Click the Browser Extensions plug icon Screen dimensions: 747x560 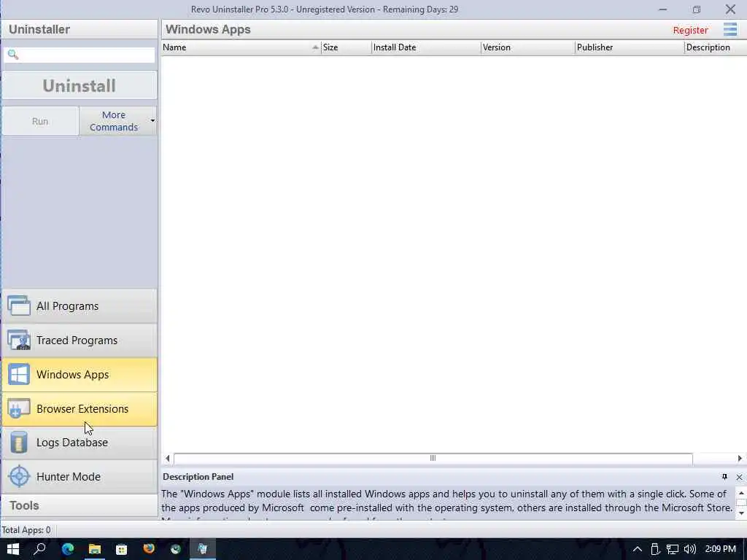pos(19,408)
